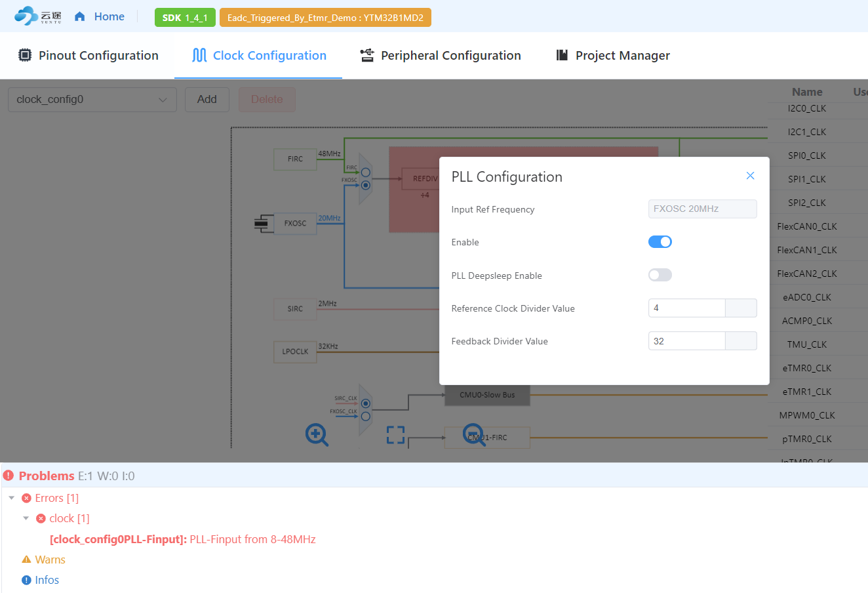Collapse the clock [1] tree node
868x593 pixels.
[26, 518]
